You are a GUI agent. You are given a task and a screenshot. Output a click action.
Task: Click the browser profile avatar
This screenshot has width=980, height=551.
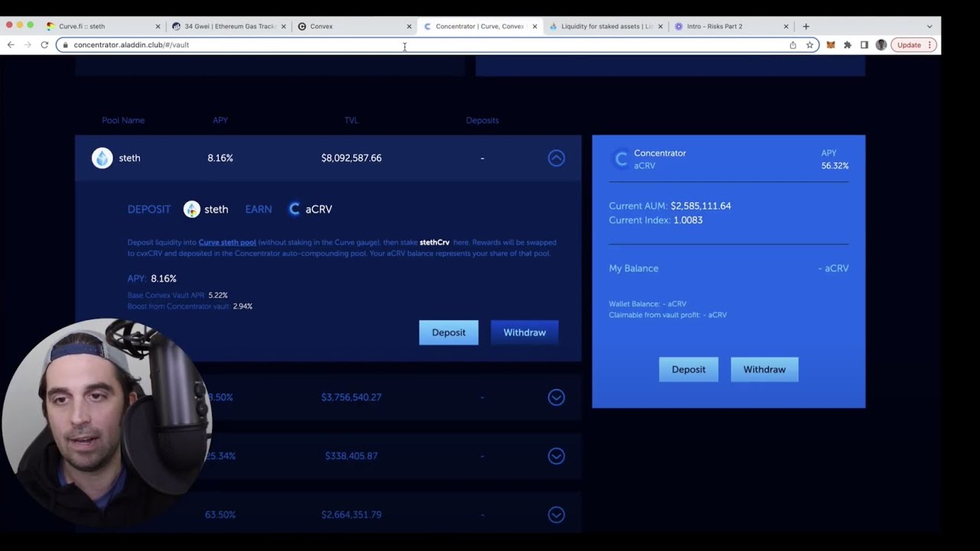[881, 44]
